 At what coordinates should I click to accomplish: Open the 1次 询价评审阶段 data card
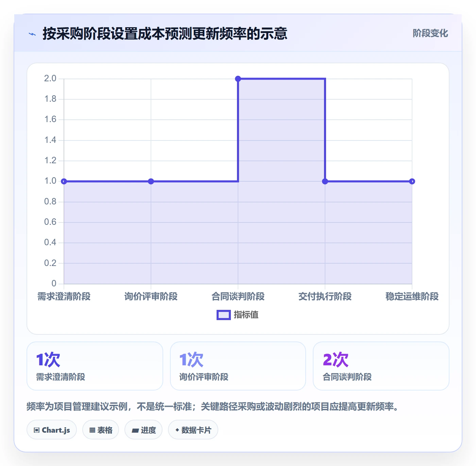[x=238, y=366]
